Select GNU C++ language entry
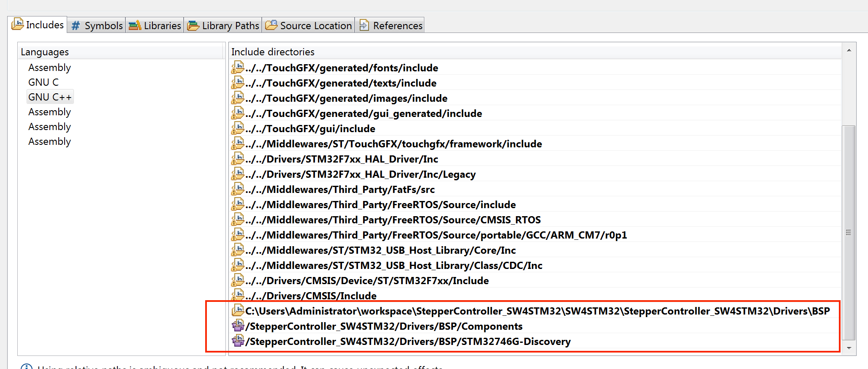The height and width of the screenshot is (369, 868). pyautogui.click(x=50, y=97)
